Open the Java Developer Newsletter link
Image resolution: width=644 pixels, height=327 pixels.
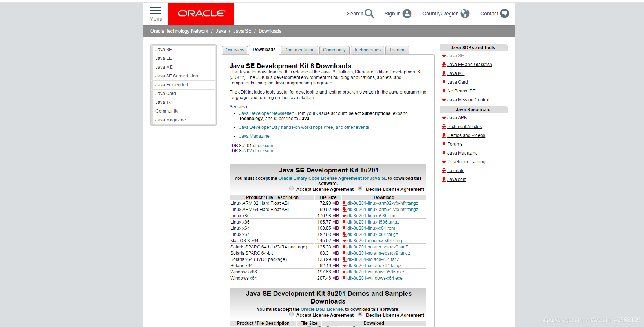pos(266,113)
